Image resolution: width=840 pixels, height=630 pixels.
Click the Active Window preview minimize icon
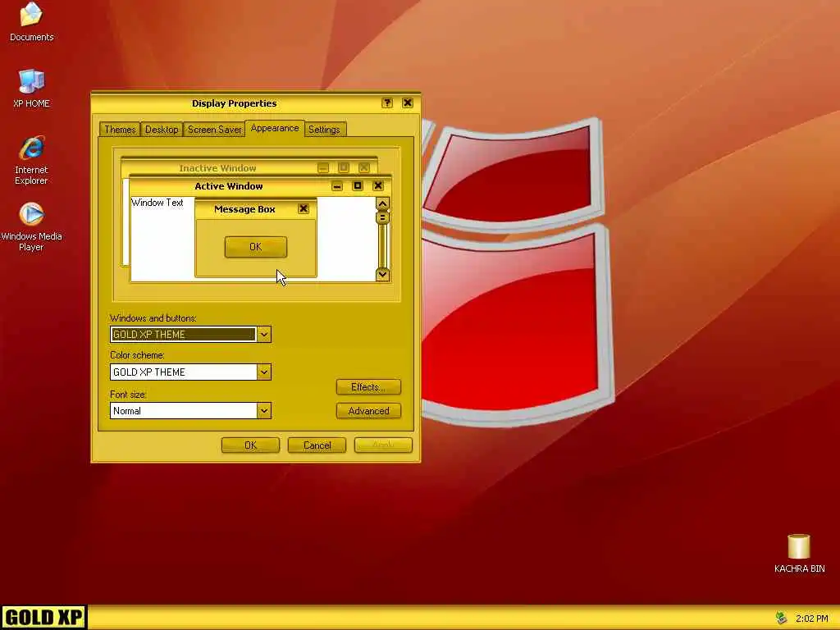click(337, 186)
